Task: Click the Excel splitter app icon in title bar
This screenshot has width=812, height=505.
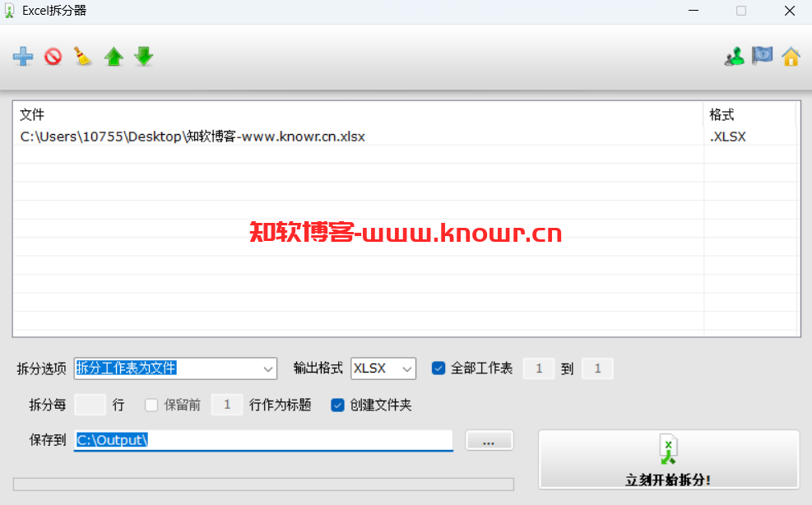Action: (x=9, y=11)
